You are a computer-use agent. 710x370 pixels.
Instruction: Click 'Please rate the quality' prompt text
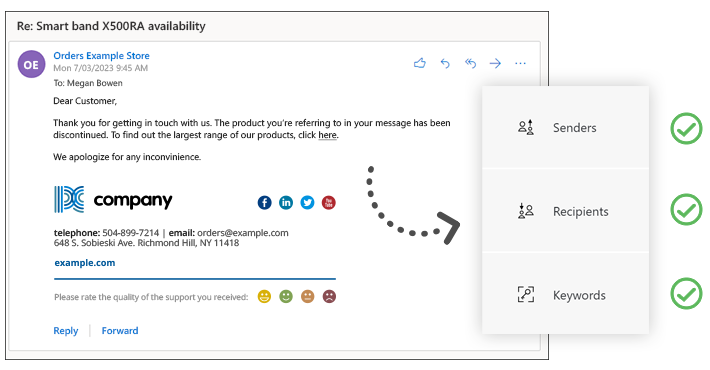coord(151,297)
